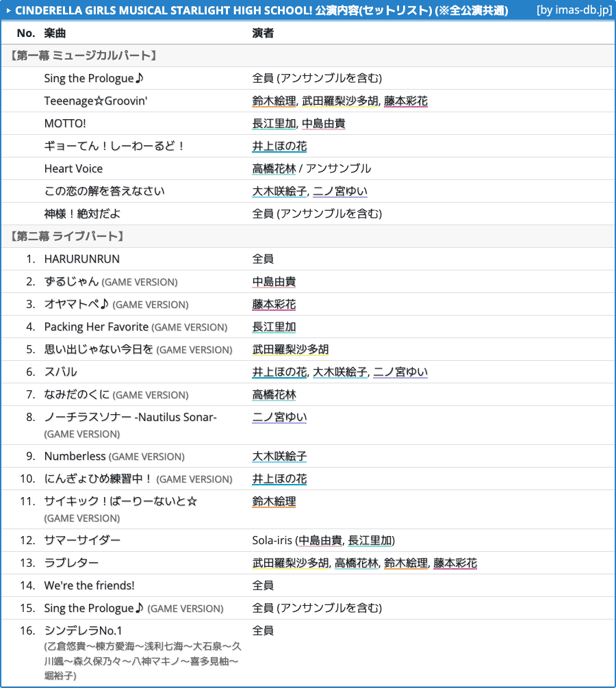616x688 pixels.
Task: Open the [by imas-db.jp] link
Action: click(574, 10)
